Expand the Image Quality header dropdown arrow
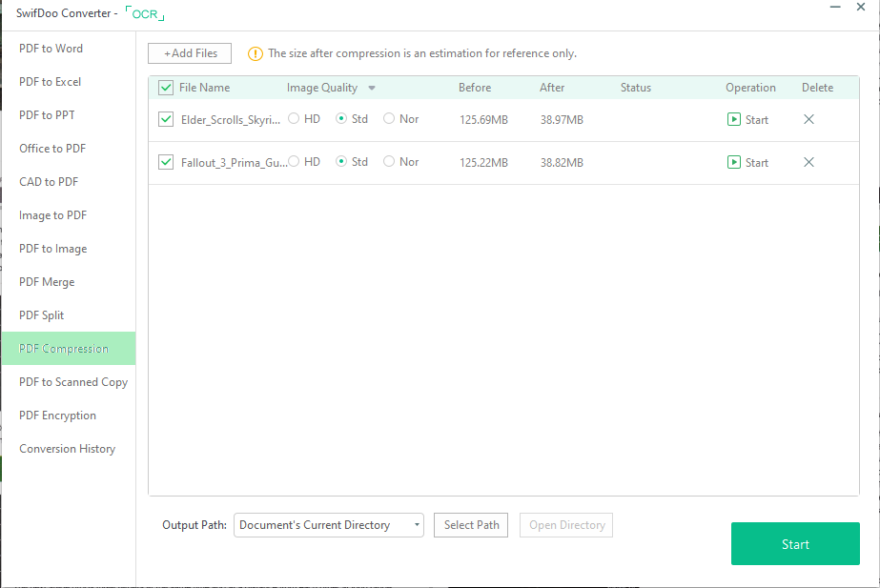880x588 pixels. click(x=372, y=88)
